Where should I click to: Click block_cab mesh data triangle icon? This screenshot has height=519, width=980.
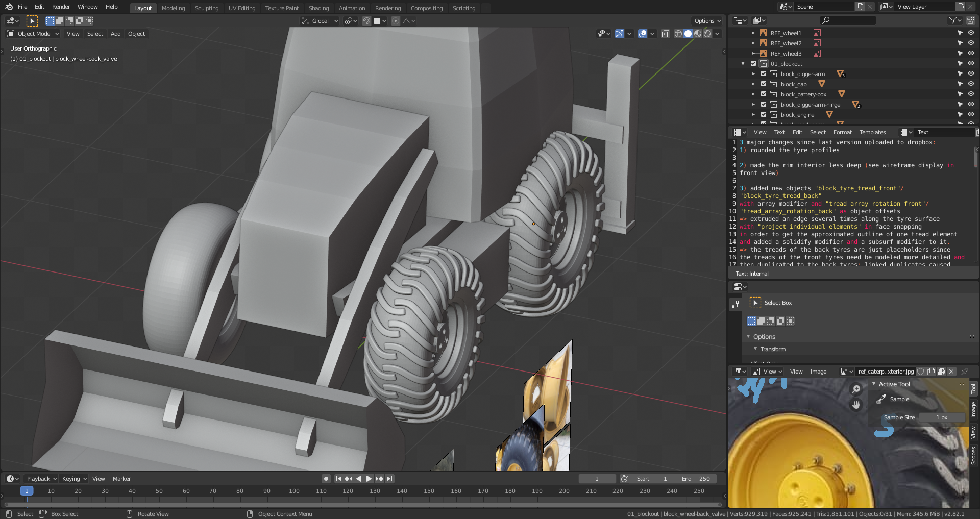821,84
